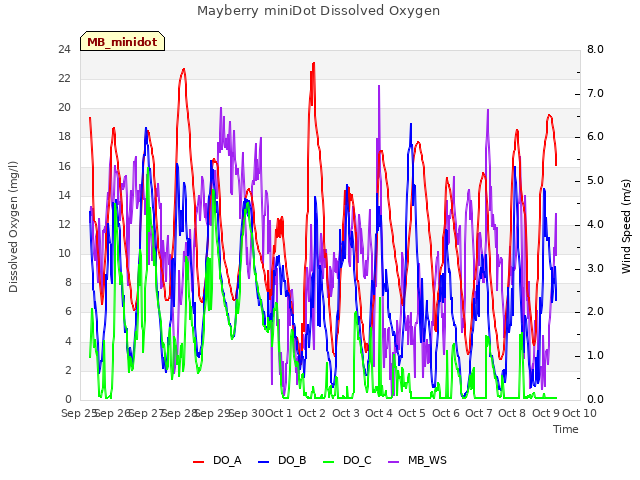Screen dimensions: 640x480
Task: Toggle the DO_A legend entry
Action: tap(217, 460)
